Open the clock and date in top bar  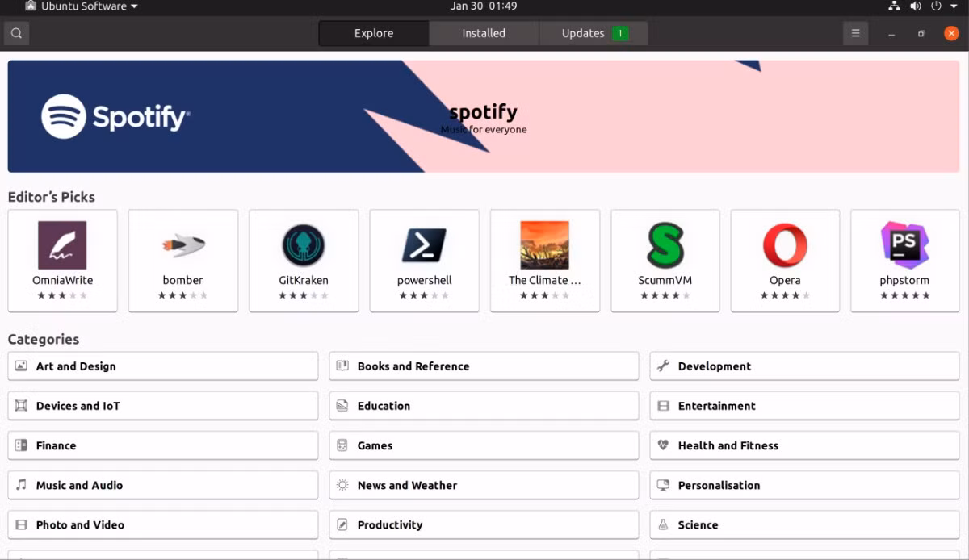[x=484, y=6]
